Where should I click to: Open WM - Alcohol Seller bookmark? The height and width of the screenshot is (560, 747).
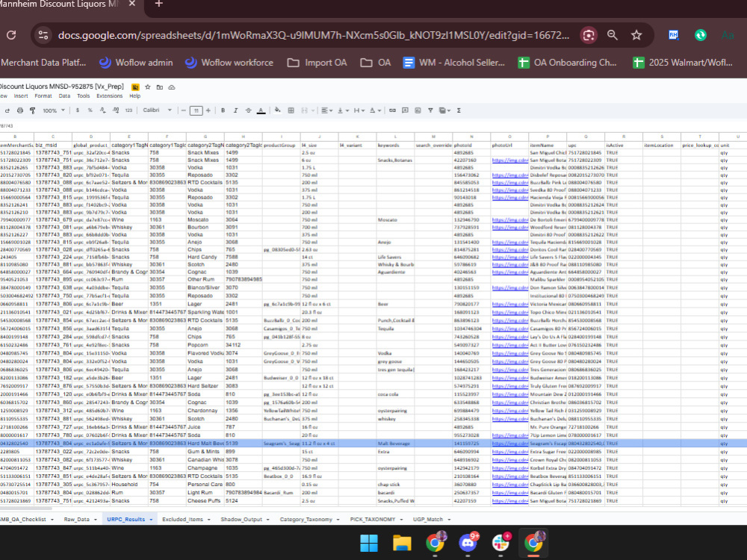[x=453, y=63]
